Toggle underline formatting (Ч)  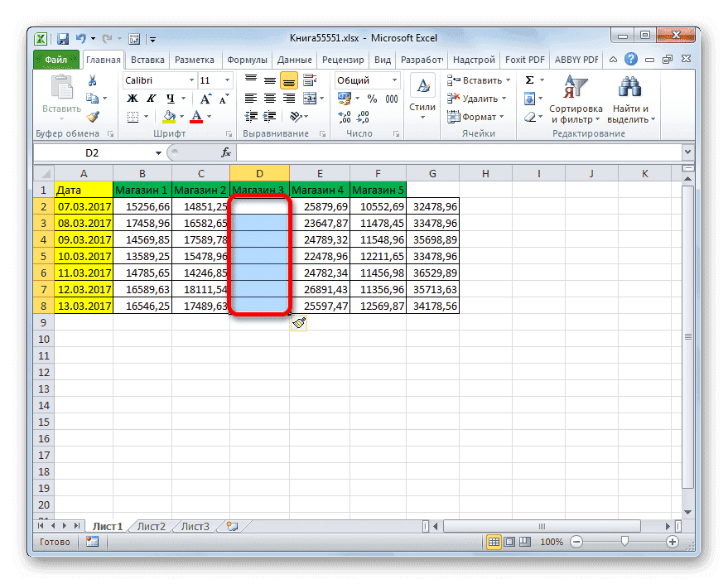coord(171,98)
